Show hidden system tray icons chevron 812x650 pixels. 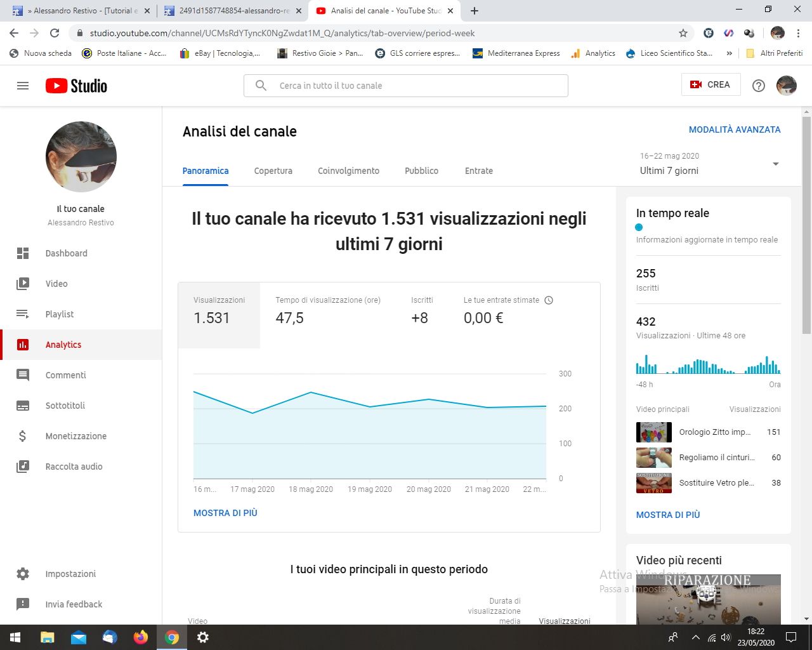point(695,637)
